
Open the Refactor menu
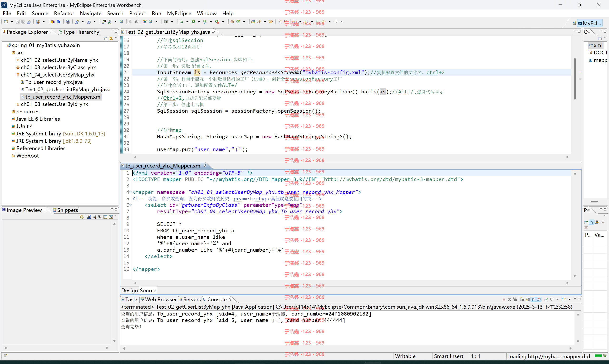click(x=64, y=13)
